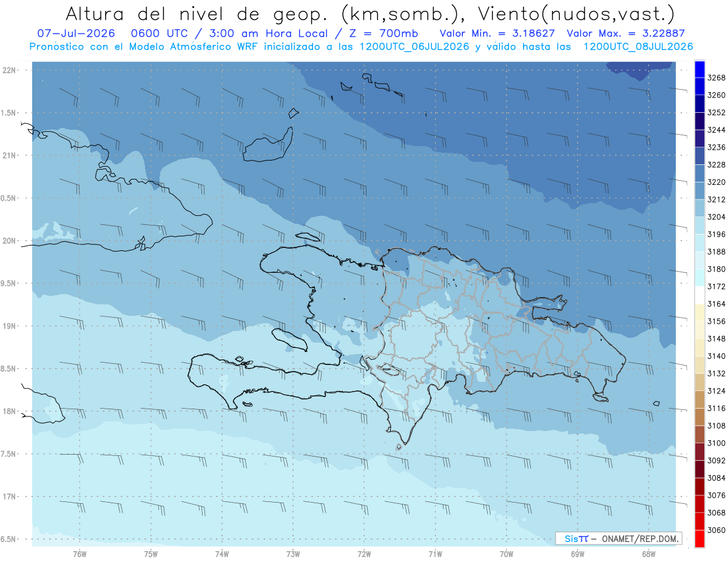The width and height of the screenshot is (728, 562).
Task: Click the "SisTT" logo text
Action: [576, 538]
